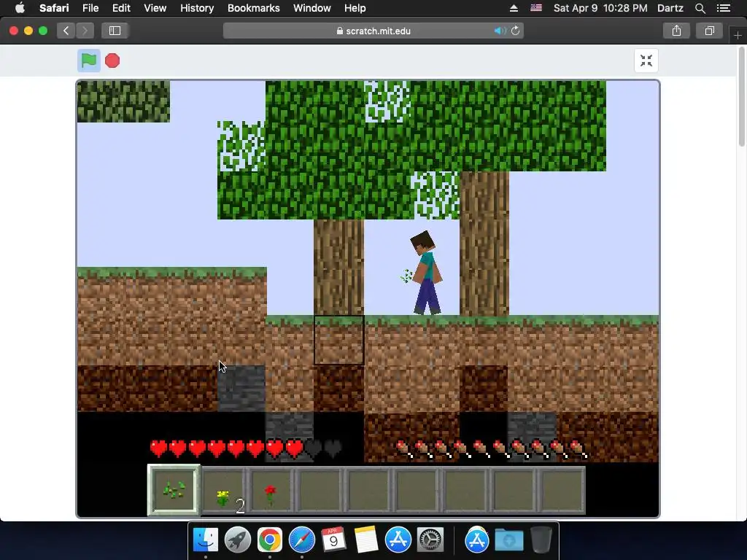Open the App Store icon right of Dock divider
The height and width of the screenshot is (560, 747).
(477, 540)
